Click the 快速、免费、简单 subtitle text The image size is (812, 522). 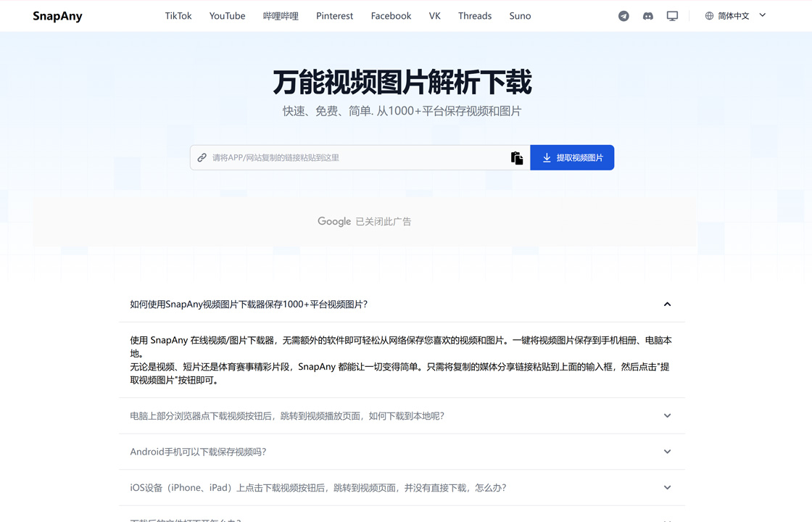[402, 111]
